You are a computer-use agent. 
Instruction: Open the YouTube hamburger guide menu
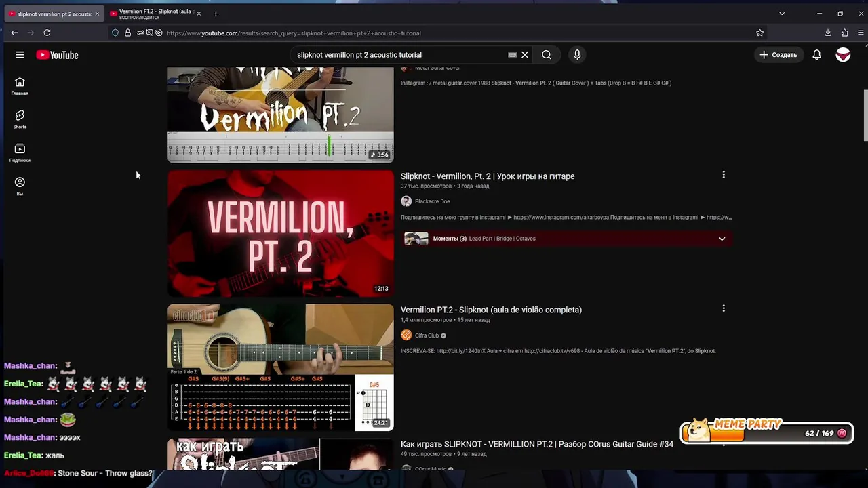[x=20, y=55]
